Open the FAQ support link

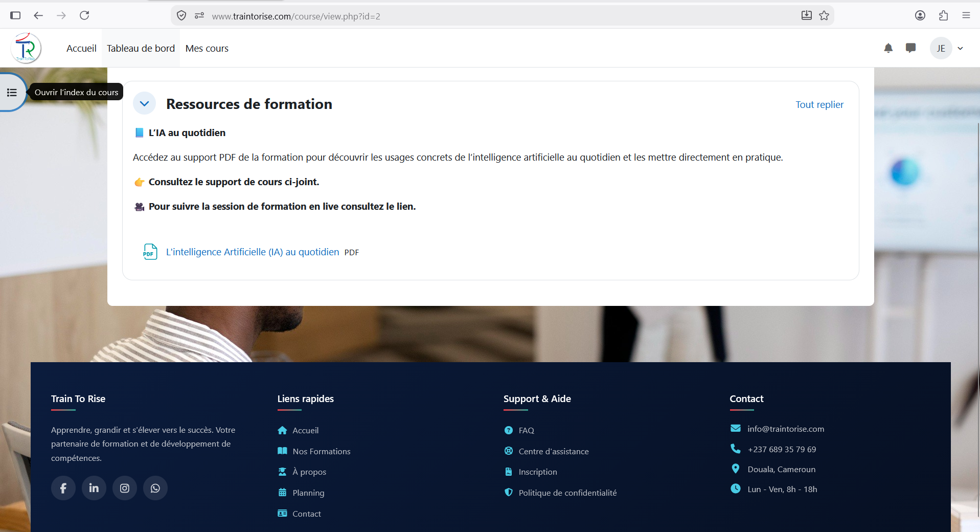pyautogui.click(x=526, y=430)
